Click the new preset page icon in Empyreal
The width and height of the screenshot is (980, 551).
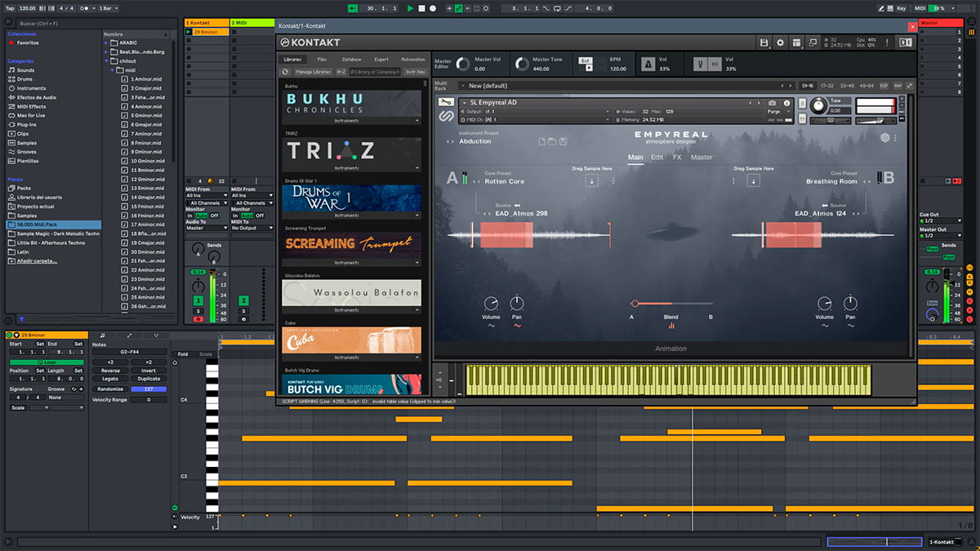coord(541,141)
